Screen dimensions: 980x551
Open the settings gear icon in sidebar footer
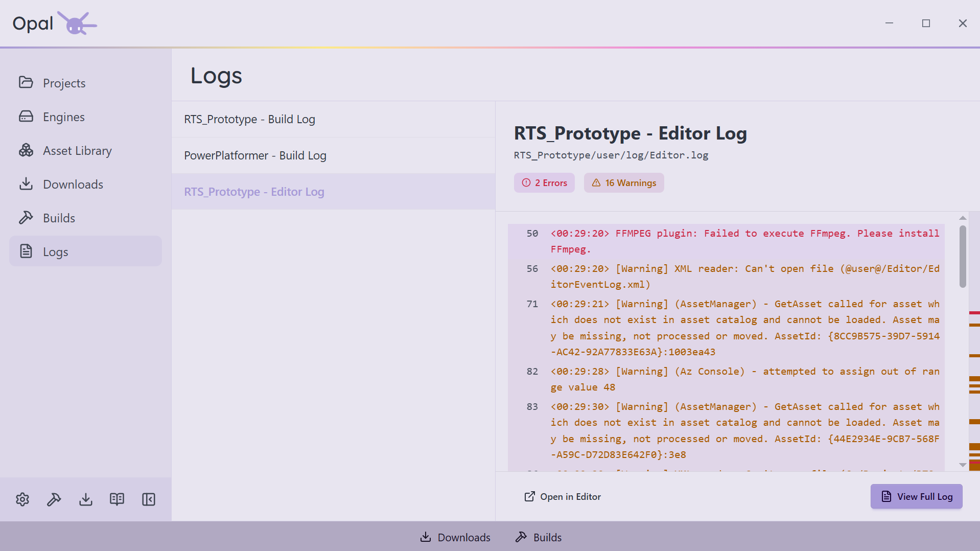(x=22, y=499)
